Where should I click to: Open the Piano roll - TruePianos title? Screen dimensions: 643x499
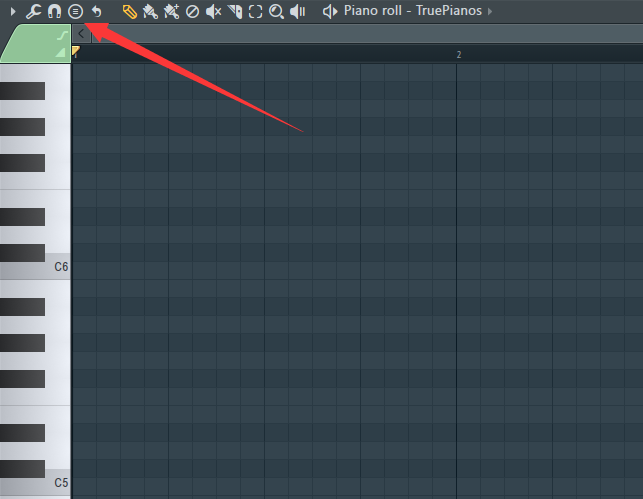(x=413, y=11)
